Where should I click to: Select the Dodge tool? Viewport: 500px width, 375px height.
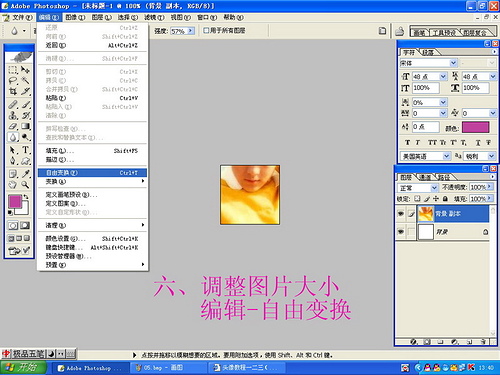pos(25,137)
